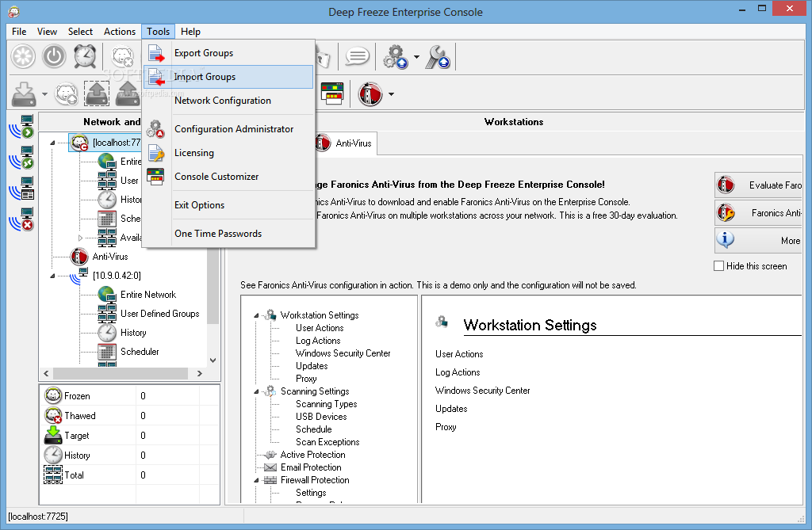Screen dimensions: 812x530
Task: Open dropdown arrow next to Anti-Virus icon
Action: pyautogui.click(x=391, y=94)
